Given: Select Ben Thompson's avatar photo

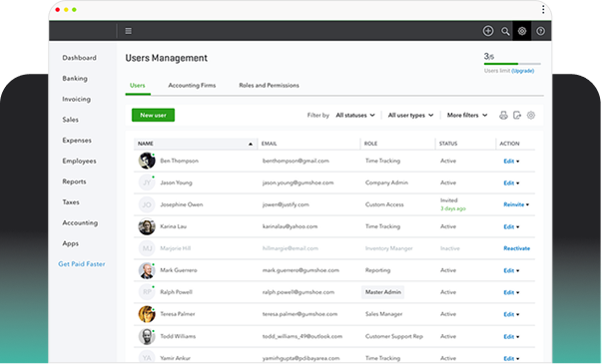Looking at the screenshot, I should (147, 161).
